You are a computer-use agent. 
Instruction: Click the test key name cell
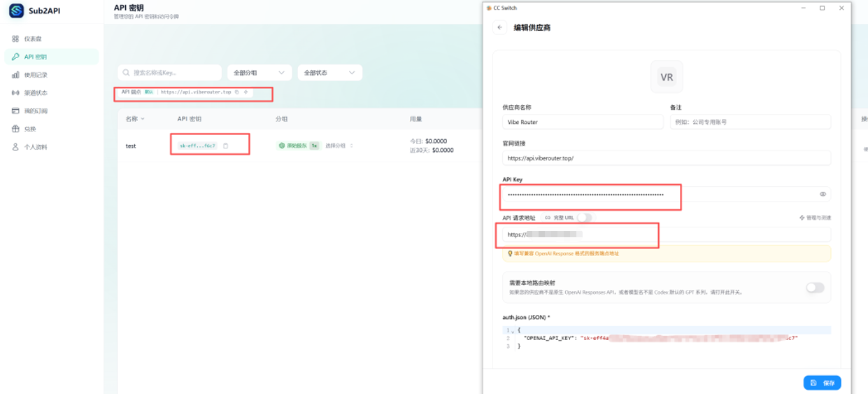click(131, 146)
